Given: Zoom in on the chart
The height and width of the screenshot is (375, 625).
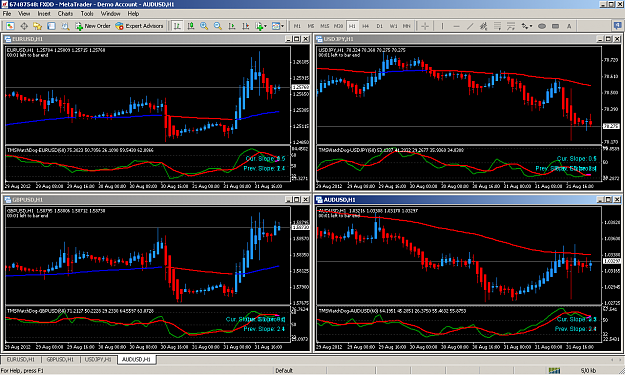Looking at the screenshot, I should [204, 26].
